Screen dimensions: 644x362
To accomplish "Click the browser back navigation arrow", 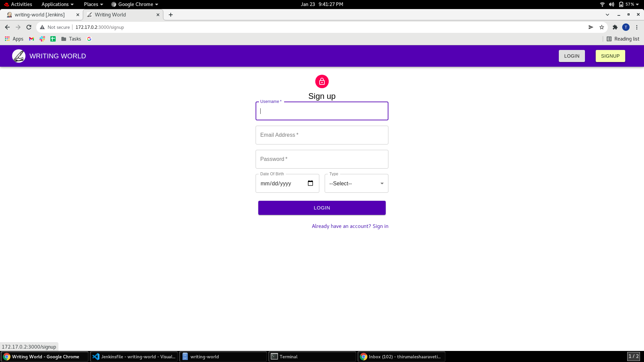I will click(7, 27).
